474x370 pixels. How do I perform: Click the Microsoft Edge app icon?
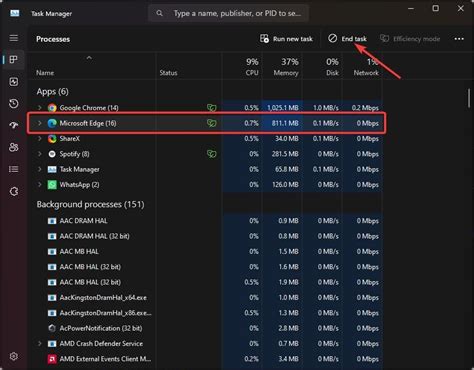pos(52,123)
